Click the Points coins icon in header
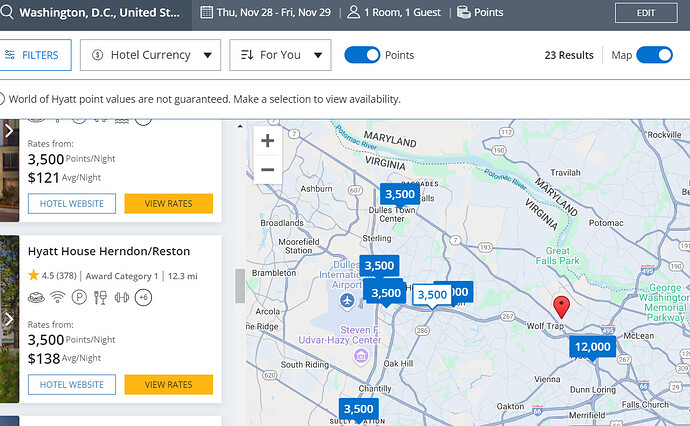 tap(463, 12)
